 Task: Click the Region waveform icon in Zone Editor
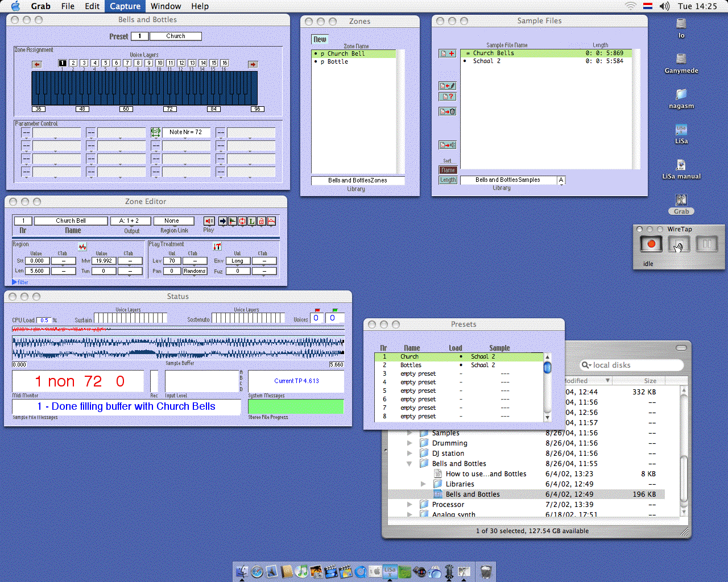click(x=82, y=247)
